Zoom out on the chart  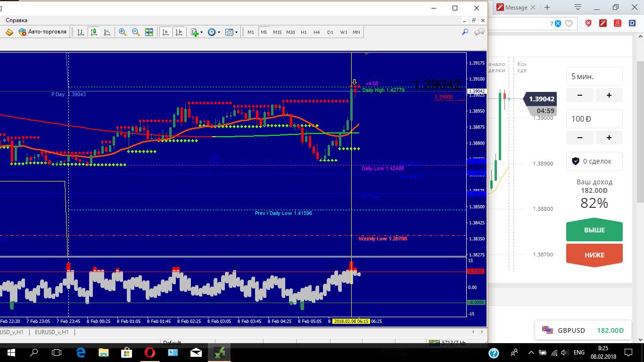pyautogui.click(x=136, y=32)
